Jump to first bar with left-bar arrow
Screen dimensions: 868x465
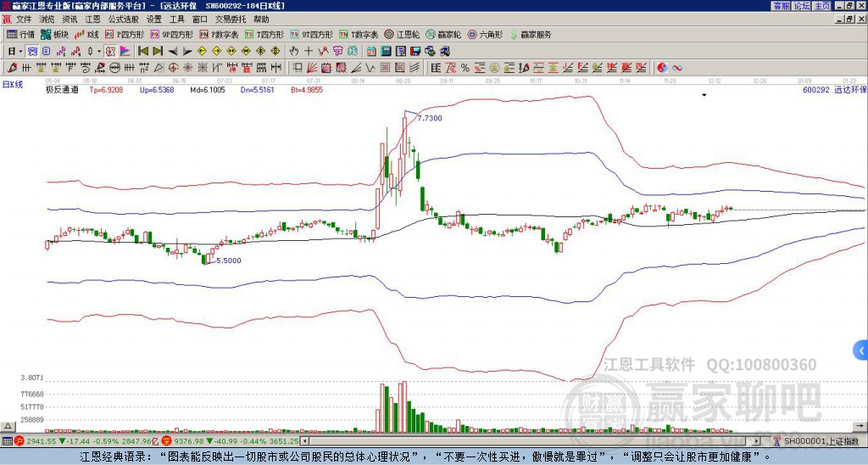(x=142, y=51)
